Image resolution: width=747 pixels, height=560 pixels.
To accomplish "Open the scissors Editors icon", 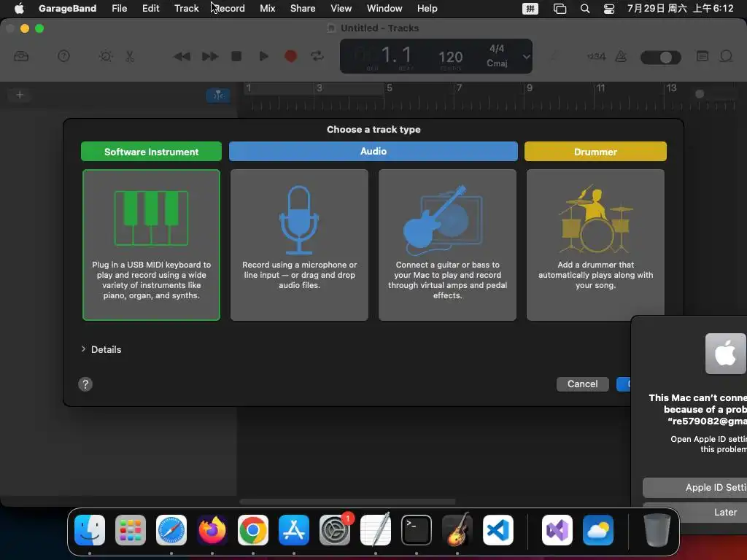I will click(x=130, y=56).
